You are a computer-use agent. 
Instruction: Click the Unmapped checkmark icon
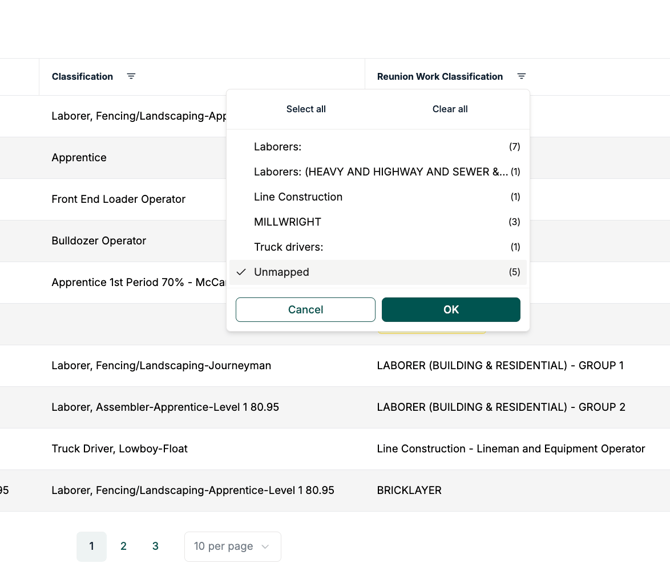pos(241,272)
